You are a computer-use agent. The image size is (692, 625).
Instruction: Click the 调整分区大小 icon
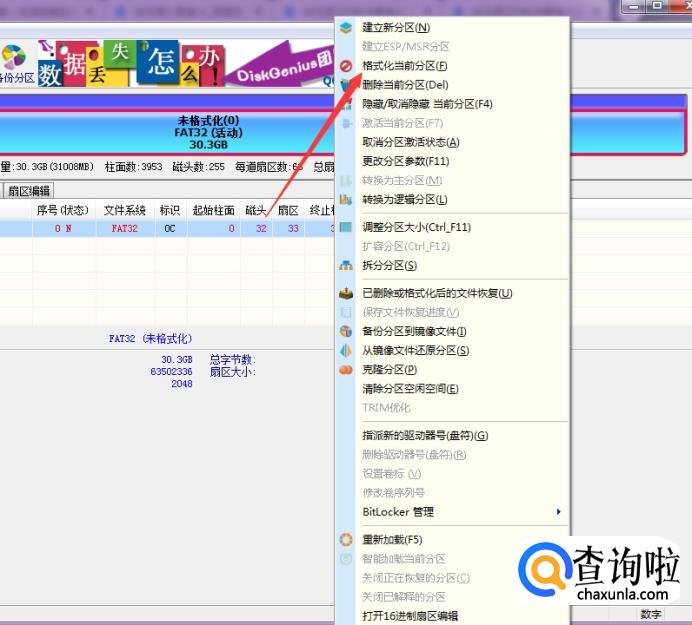point(346,228)
